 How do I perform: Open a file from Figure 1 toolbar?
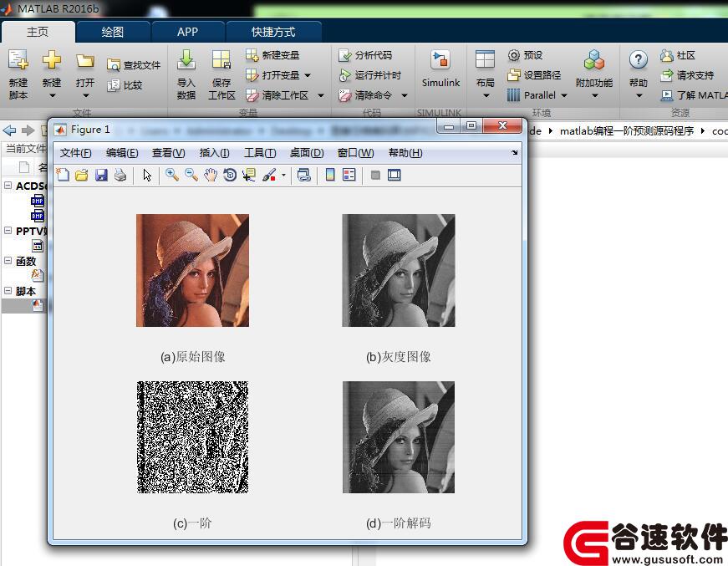[82, 175]
